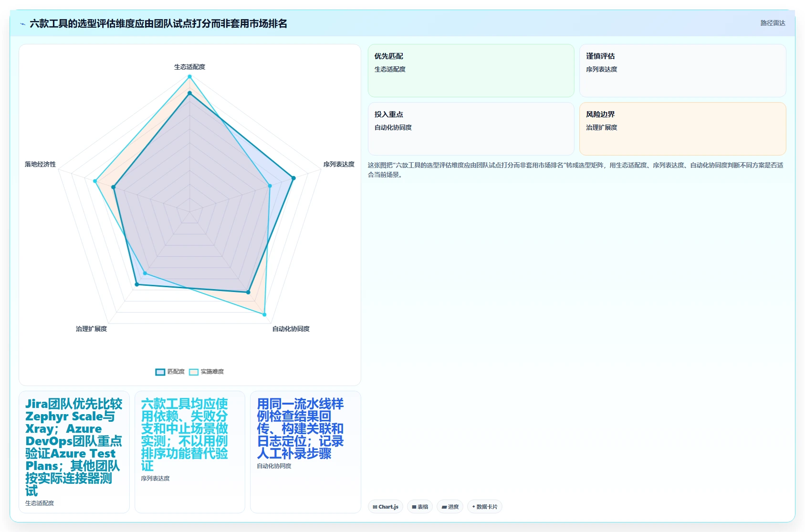Click 自动化协同度 caption under the third stat card
The width and height of the screenshot is (805, 532).
click(x=274, y=466)
